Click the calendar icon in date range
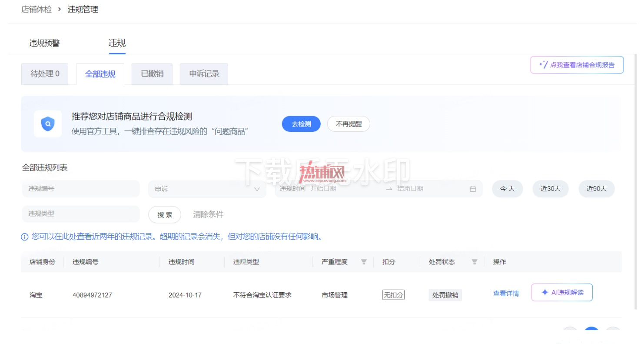 click(473, 189)
